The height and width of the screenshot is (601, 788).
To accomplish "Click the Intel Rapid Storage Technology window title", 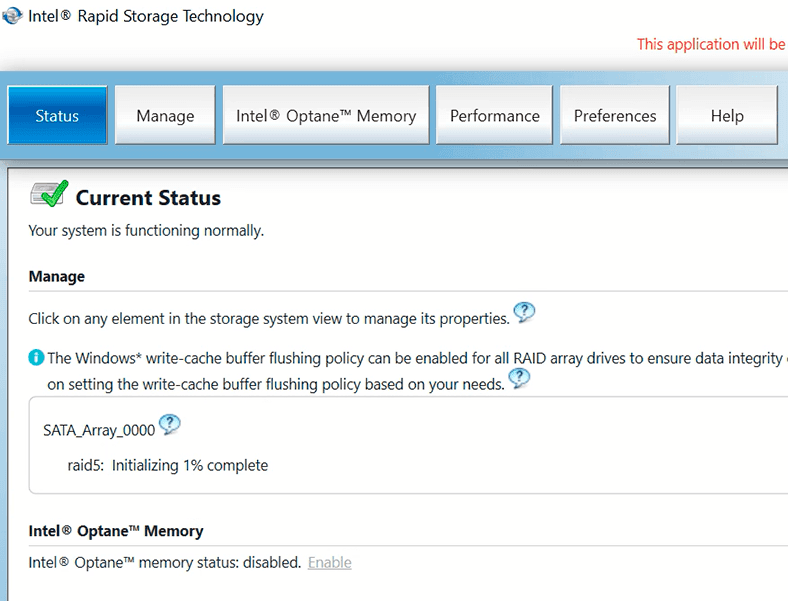I will click(x=146, y=16).
